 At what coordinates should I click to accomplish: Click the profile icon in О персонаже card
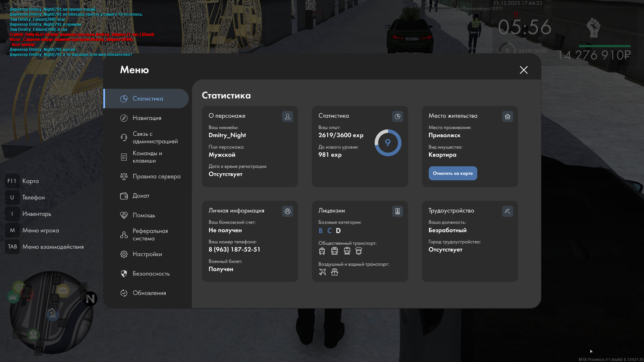point(287,116)
